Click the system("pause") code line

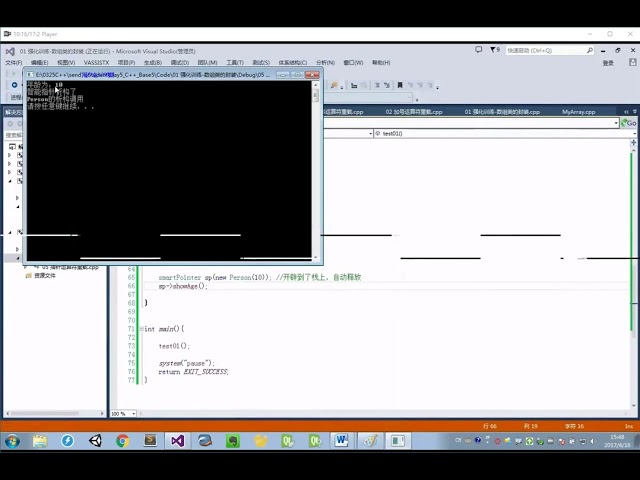[x=187, y=363]
